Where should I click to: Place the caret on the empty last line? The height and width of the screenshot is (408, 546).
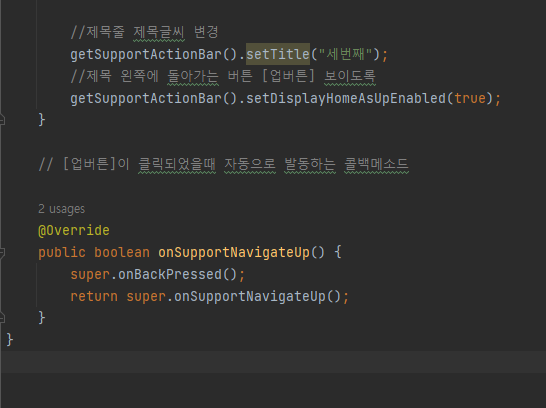tap(273, 362)
